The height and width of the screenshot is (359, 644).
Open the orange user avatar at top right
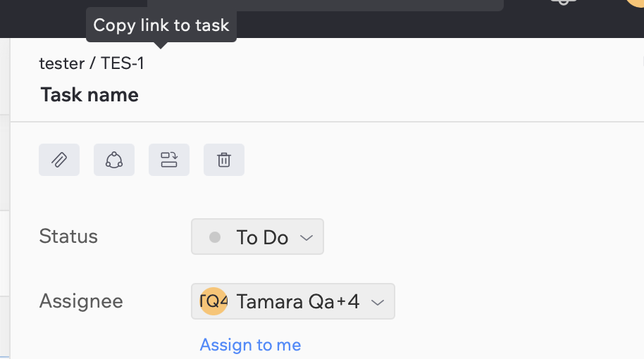(635, 2)
